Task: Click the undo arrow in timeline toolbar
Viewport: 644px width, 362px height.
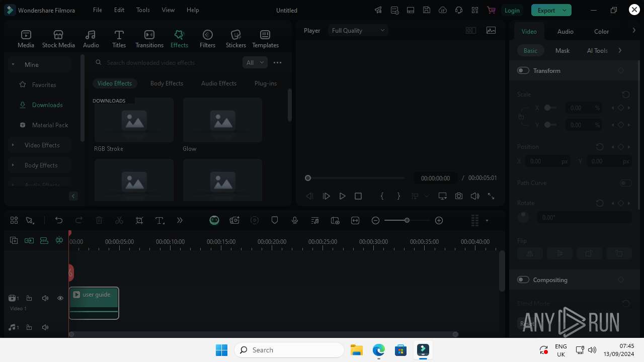Action: coord(59,220)
